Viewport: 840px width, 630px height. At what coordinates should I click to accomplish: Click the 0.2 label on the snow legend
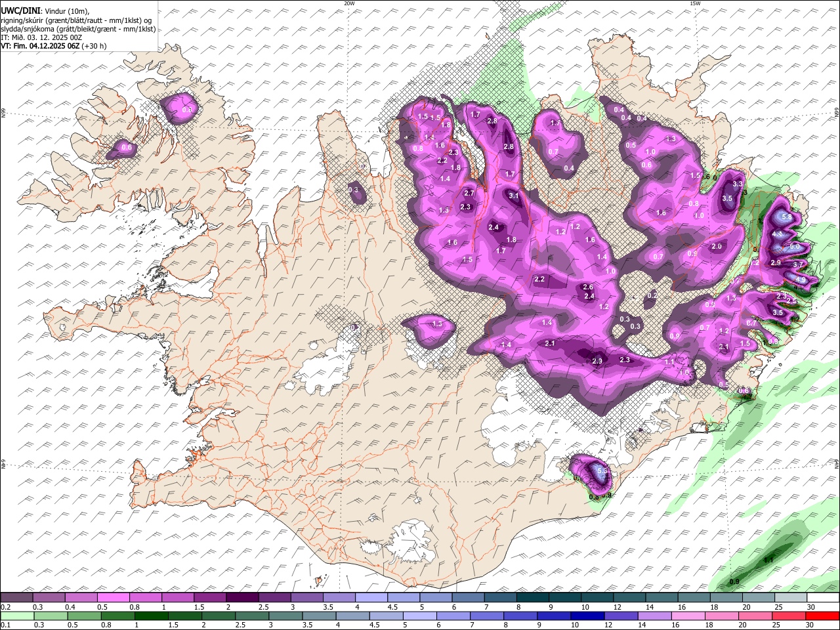(x=5, y=607)
